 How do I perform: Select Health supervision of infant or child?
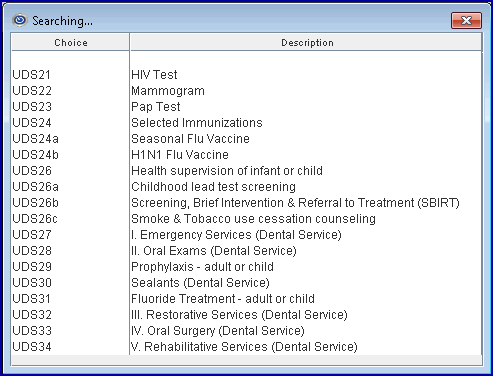pos(227,171)
